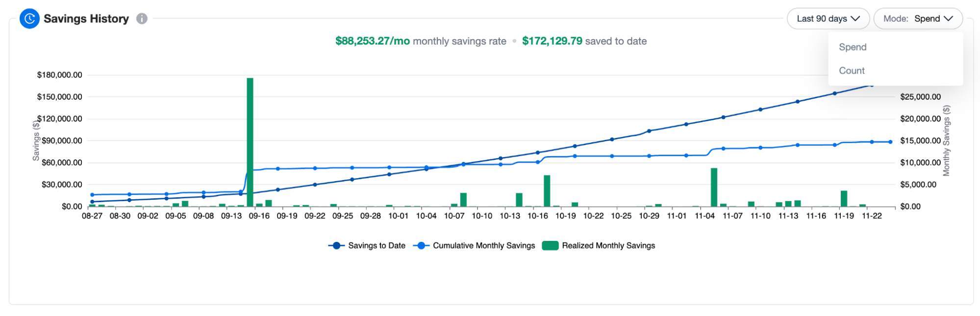Click the $172,129.79 saved to date value
Image resolution: width=980 pixels, height=316 pixels.
(552, 41)
